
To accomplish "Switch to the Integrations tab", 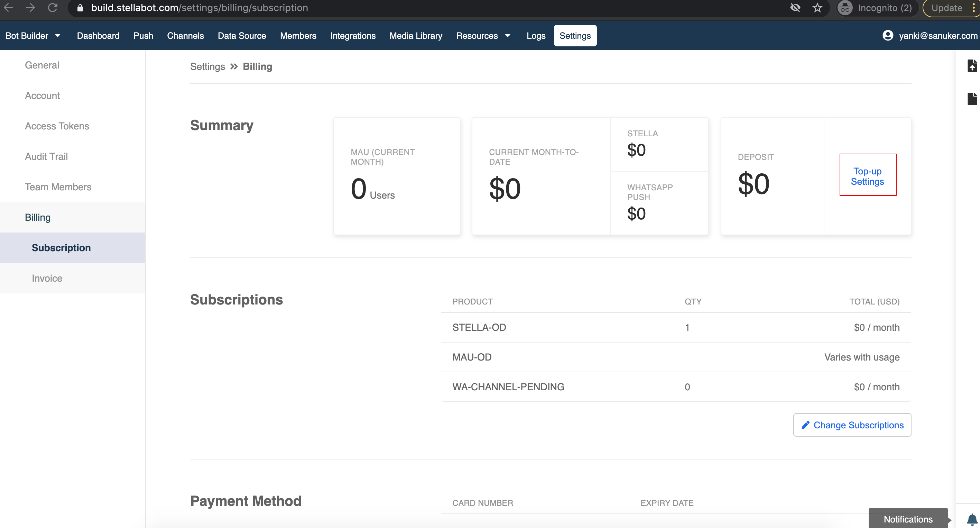I will (352, 35).
